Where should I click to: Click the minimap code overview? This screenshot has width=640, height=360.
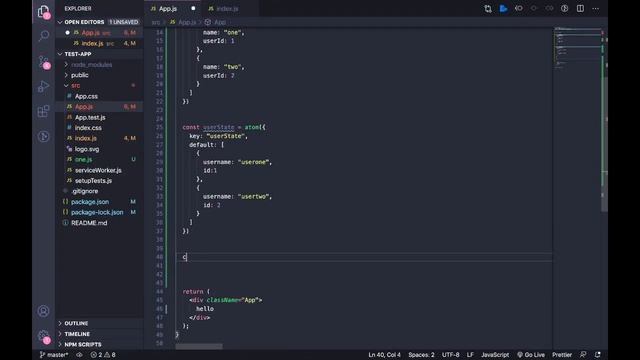click(577, 49)
